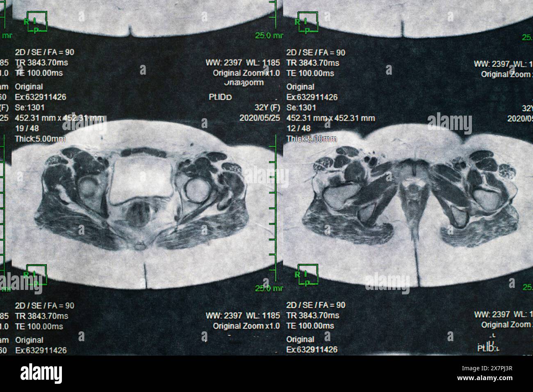Screen dimensions: 533x392
Task: Click 'WW: 2397 WL: 1185' in the bottom-left panel
Action: 243,316
